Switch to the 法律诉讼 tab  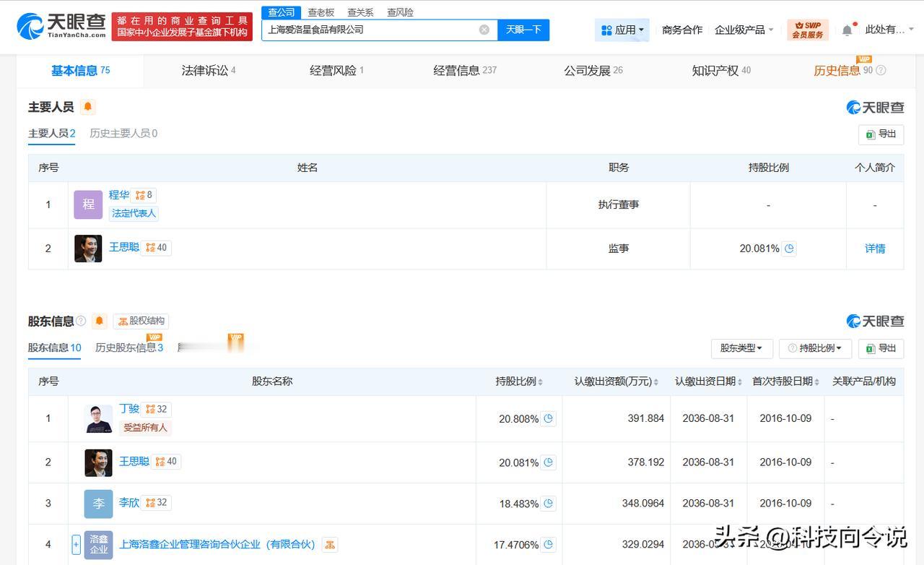click(209, 71)
